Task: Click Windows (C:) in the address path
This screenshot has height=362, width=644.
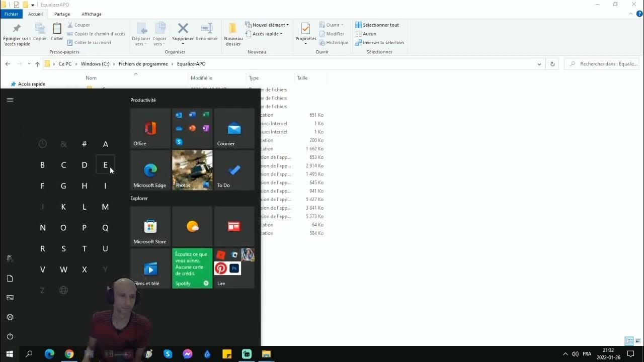Action: click(x=95, y=64)
